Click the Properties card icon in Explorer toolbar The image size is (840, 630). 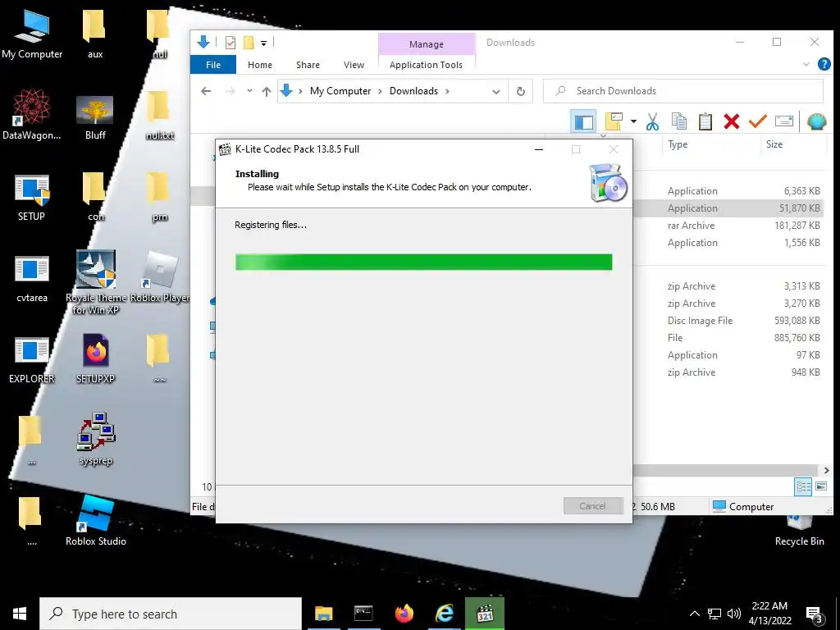point(783,121)
